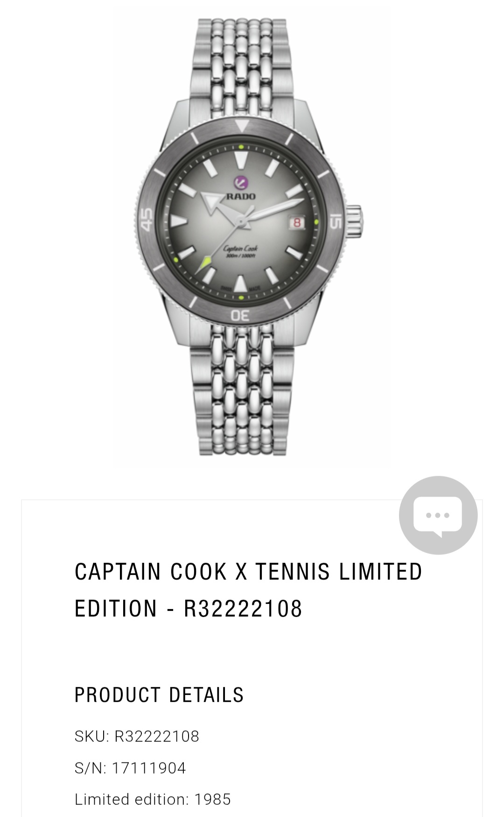Click the date window showing 8
The height and width of the screenshot is (817, 504).
tap(297, 222)
